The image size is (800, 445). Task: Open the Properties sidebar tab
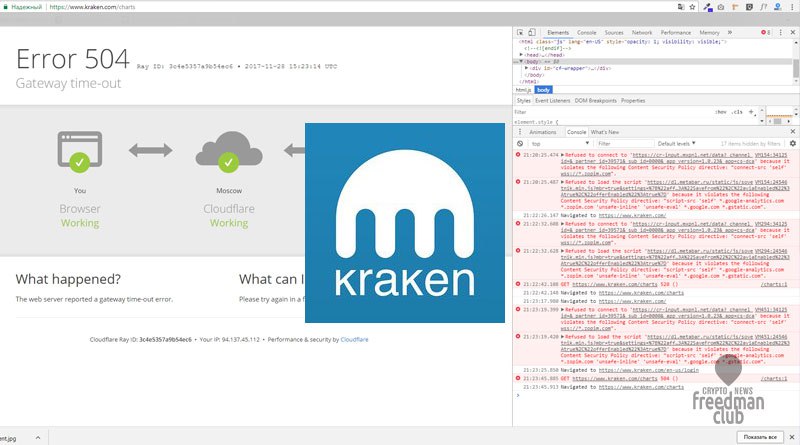point(633,101)
